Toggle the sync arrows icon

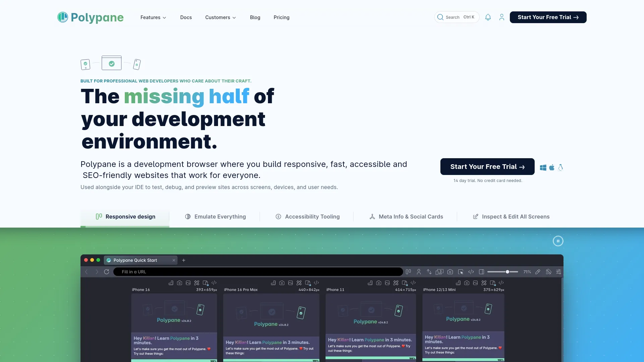click(x=429, y=272)
